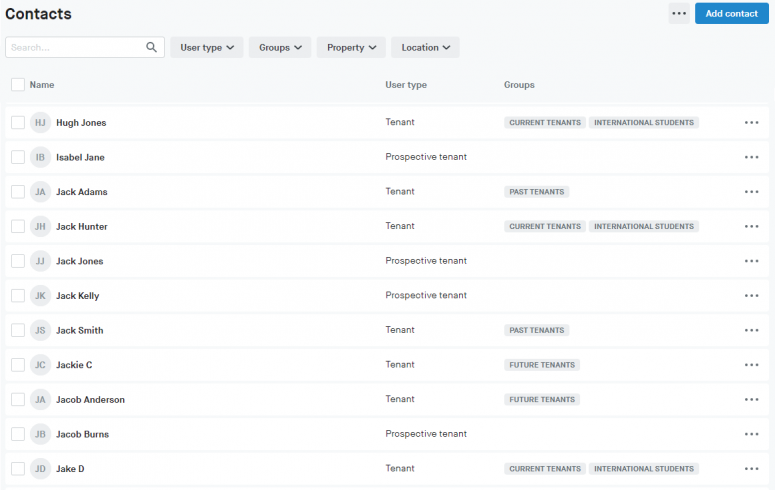Expand the Location filter dropdown
The image size is (775, 490).
(425, 47)
